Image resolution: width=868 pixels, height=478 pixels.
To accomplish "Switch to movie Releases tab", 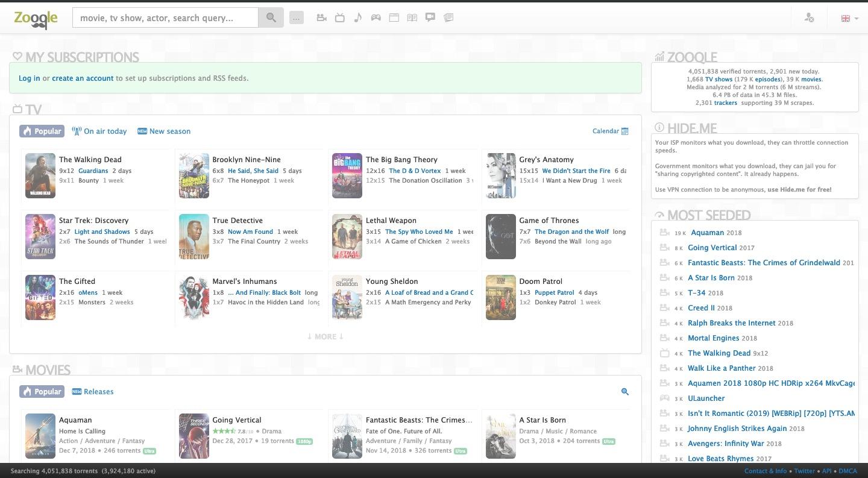I will pyautogui.click(x=93, y=391).
